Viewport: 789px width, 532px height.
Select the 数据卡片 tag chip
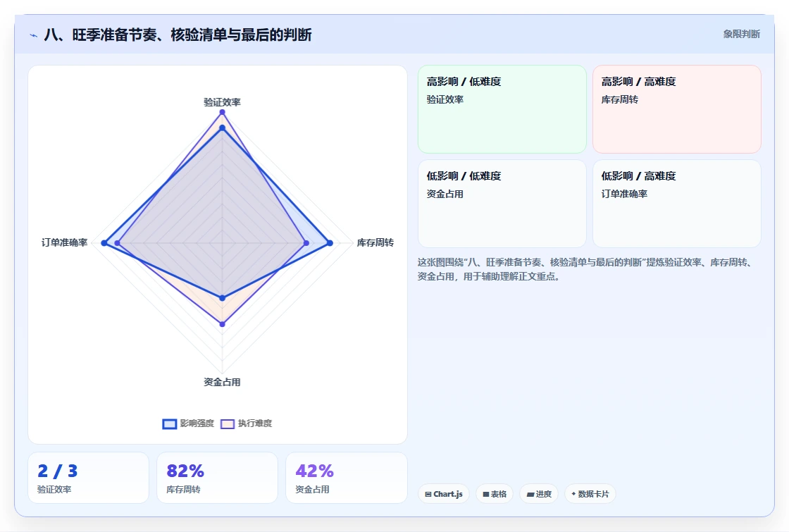click(590, 494)
